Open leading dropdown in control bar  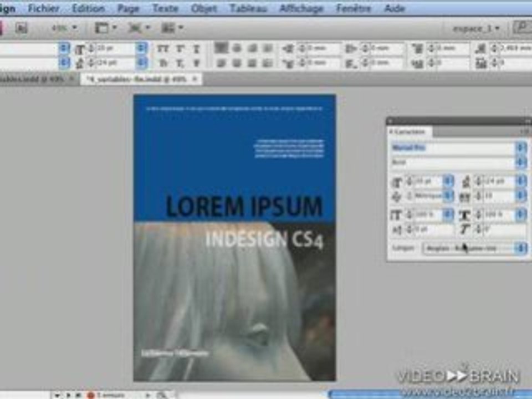[x=142, y=63]
